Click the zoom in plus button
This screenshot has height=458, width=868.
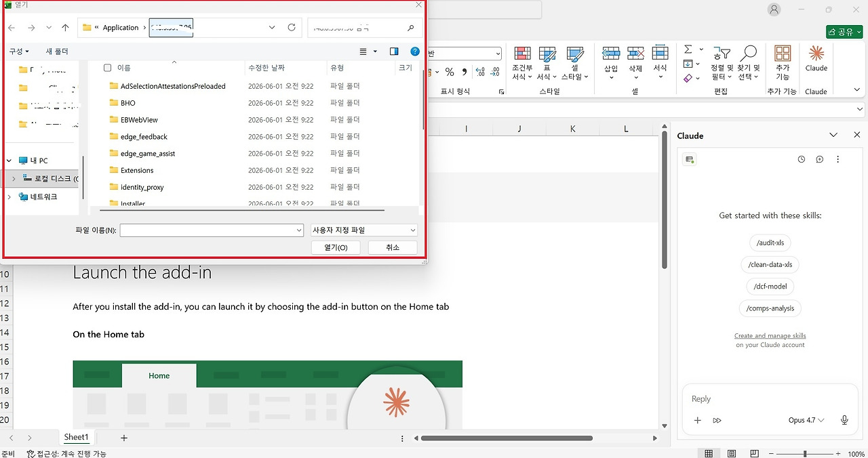pyautogui.click(x=840, y=454)
